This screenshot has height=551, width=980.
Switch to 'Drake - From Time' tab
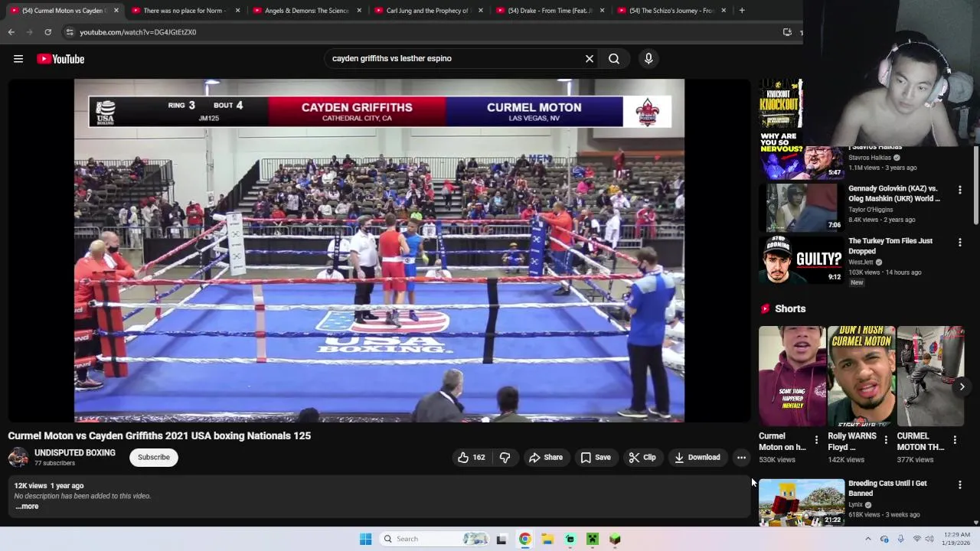[548, 11]
